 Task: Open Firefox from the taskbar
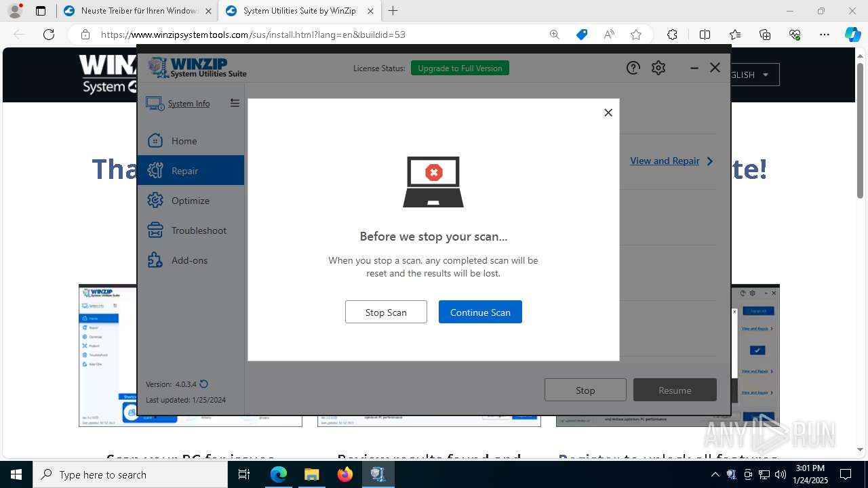[x=345, y=474]
